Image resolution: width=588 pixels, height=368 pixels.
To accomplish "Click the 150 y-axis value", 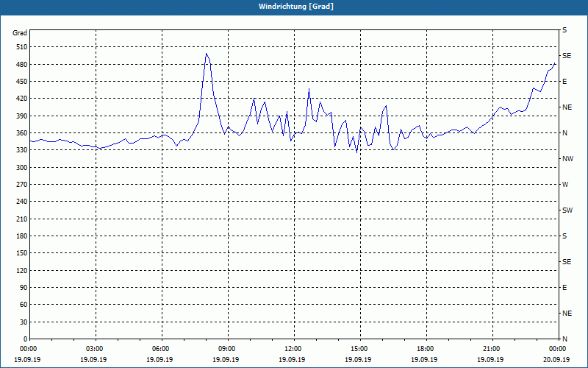I will [22, 253].
